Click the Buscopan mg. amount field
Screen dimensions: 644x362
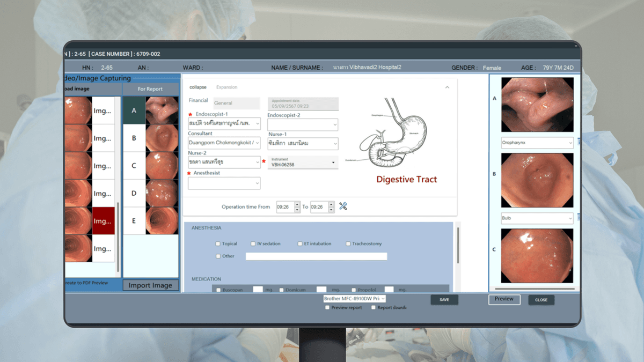click(258, 290)
